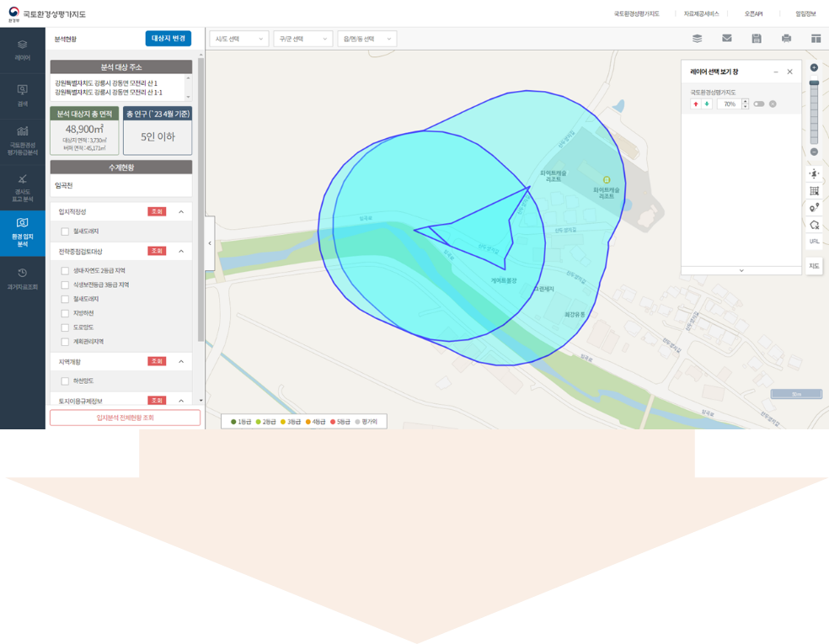
Task: Open the 검색 search sidebar panel
Action: point(23,94)
